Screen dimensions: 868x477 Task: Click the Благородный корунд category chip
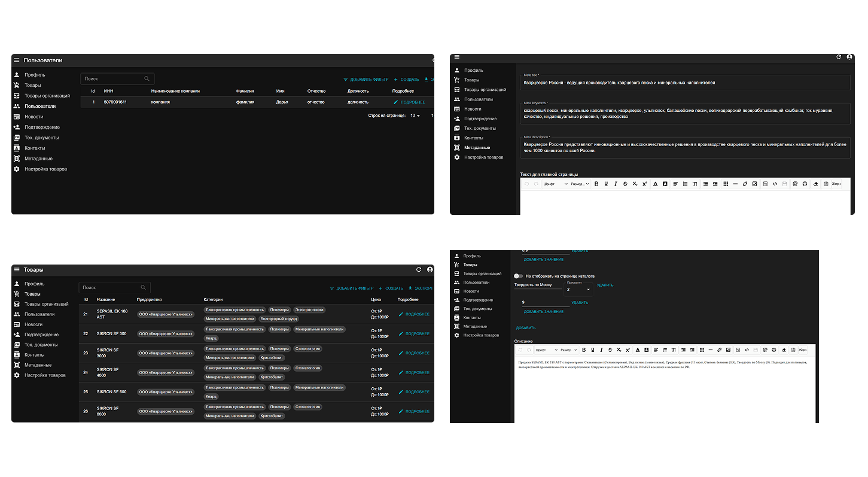278,319
